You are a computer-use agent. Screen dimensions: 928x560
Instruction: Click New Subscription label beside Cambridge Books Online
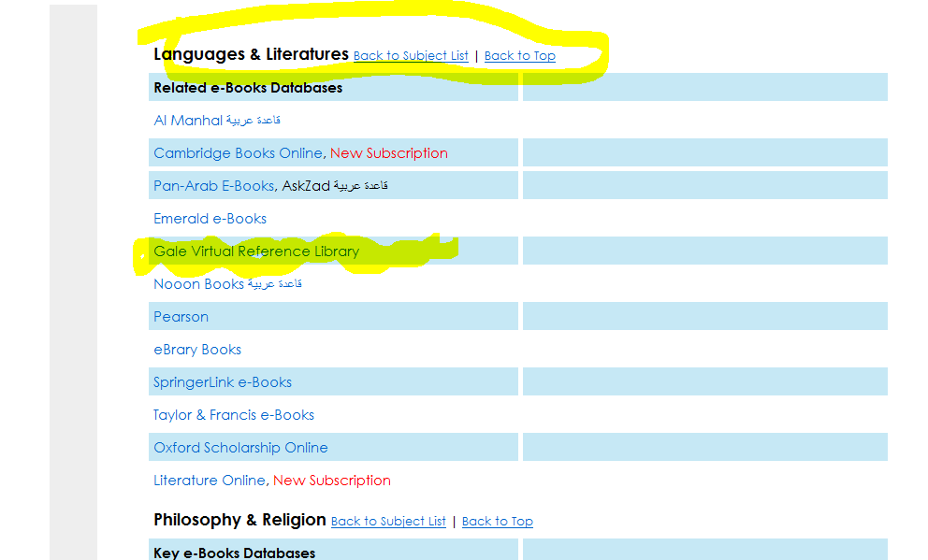(389, 153)
